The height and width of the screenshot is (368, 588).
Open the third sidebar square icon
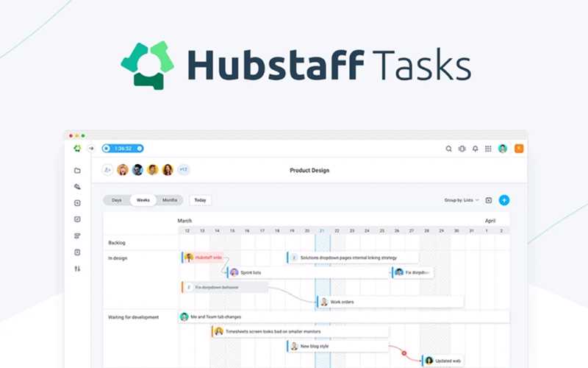[x=77, y=203]
